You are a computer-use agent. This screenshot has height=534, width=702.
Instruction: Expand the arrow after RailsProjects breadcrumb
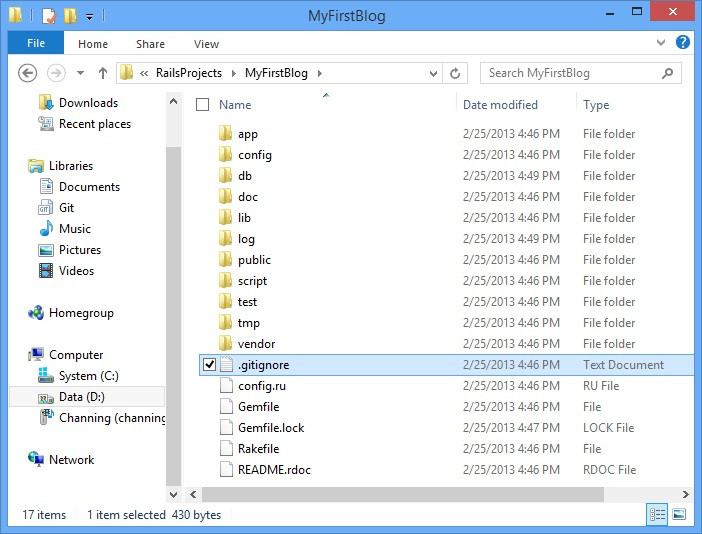[x=234, y=73]
